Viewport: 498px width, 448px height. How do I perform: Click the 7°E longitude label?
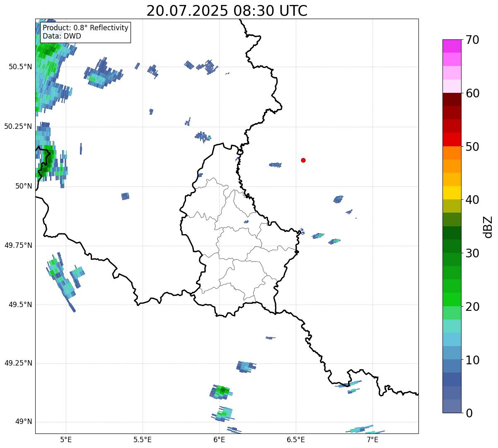(x=372, y=440)
